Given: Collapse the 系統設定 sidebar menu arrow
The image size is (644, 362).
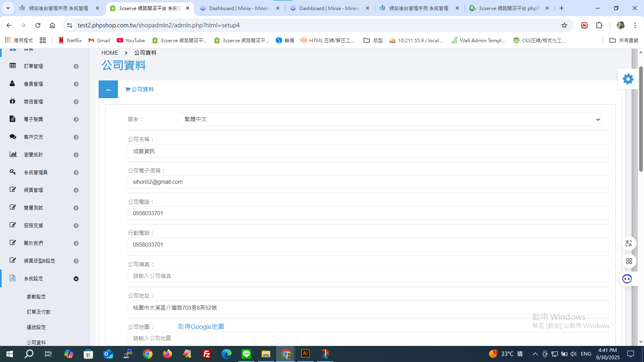Looking at the screenshot, I should (76, 279).
